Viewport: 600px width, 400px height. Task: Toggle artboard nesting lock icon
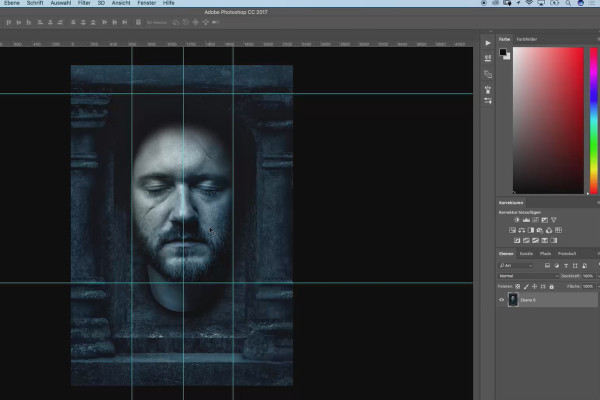pos(543,286)
